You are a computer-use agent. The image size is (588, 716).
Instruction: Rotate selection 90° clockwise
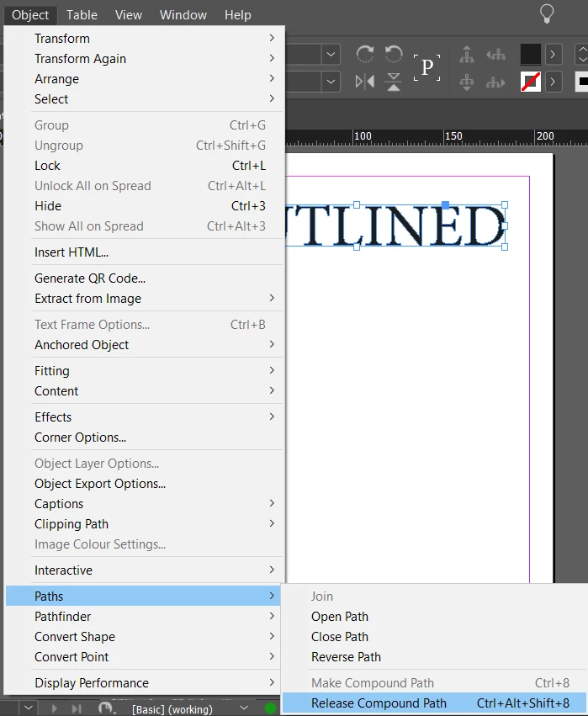coord(365,55)
